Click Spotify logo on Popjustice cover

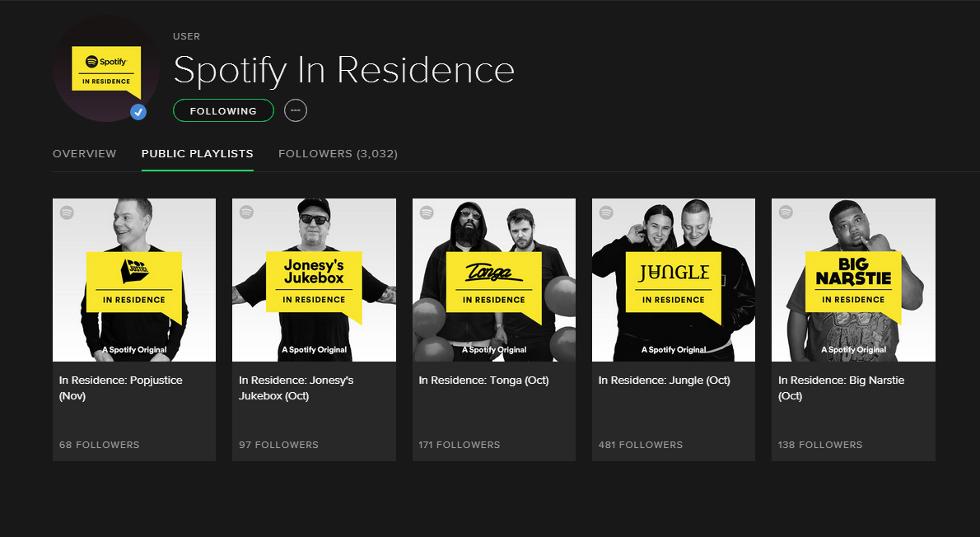tap(67, 212)
